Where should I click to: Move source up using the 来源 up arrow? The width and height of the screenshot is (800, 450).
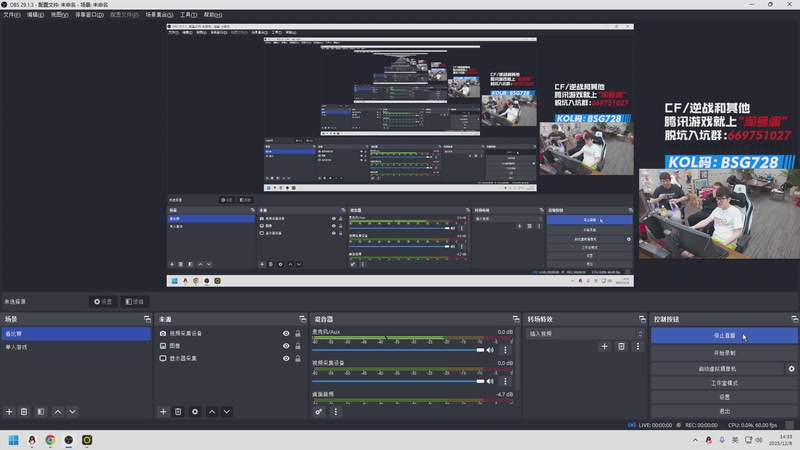point(212,412)
